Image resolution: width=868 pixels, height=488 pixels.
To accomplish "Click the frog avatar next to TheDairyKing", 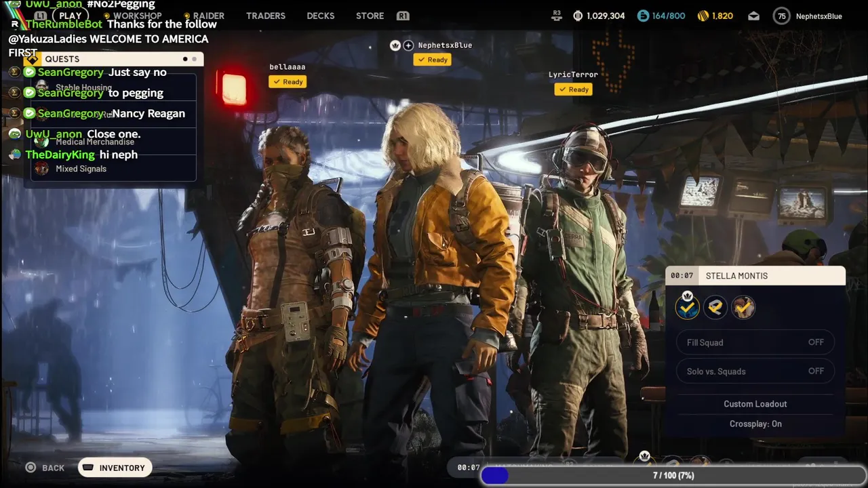I will tap(15, 155).
